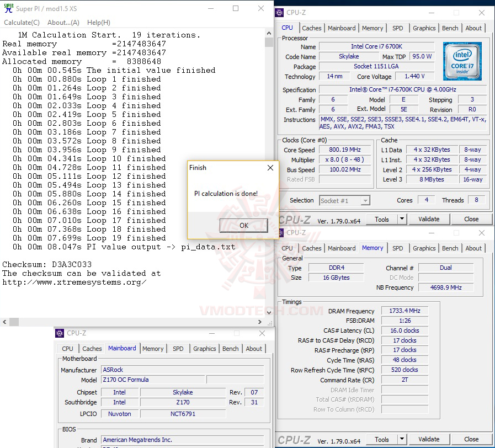Viewport: 495px width, 448px height.
Task: Click Validate in top CPU-Z window
Action: point(429,219)
